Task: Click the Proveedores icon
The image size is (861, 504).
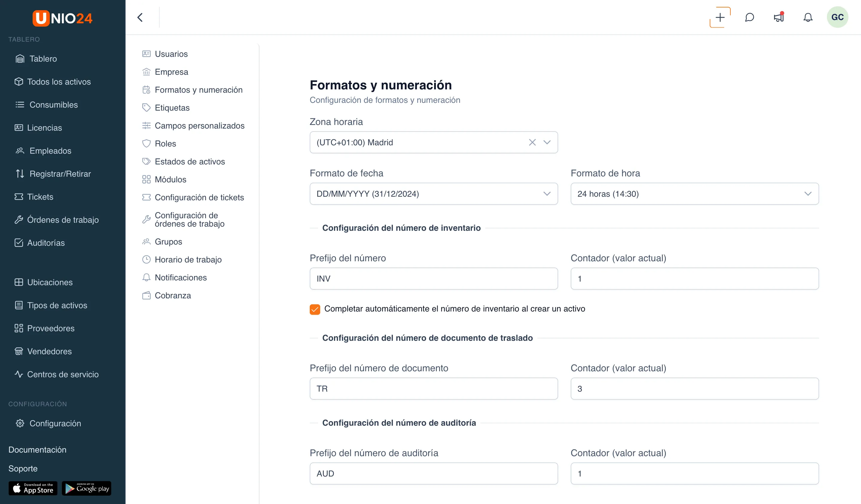Action: click(19, 328)
